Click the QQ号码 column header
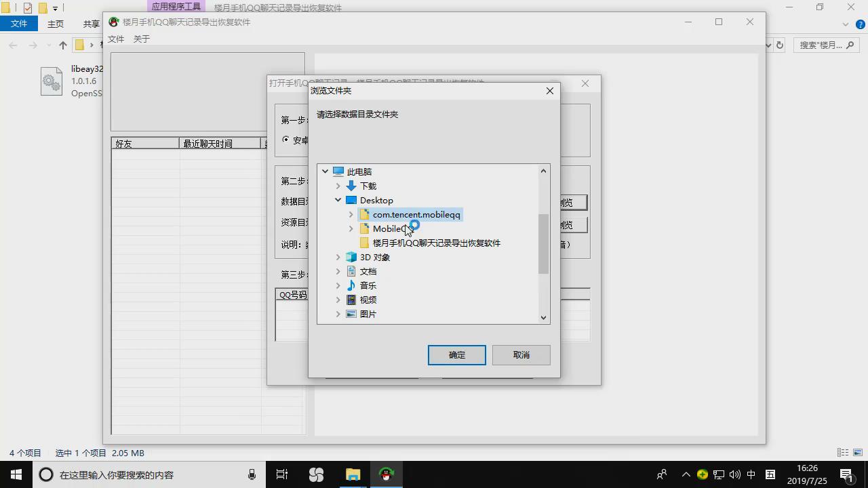868x488 pixels. tap(293, 295)
